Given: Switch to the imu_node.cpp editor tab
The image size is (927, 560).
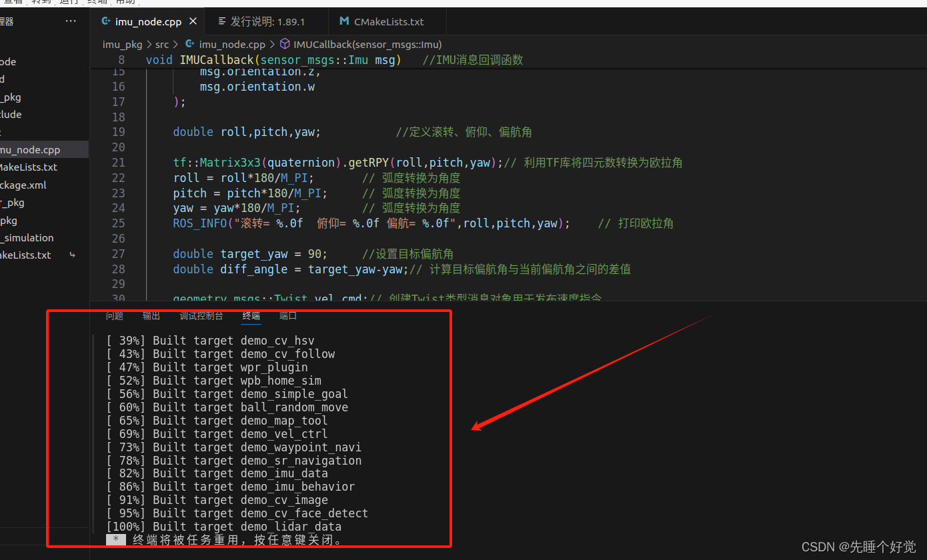Looking at the screenshot, I should (x=147, y=21).
